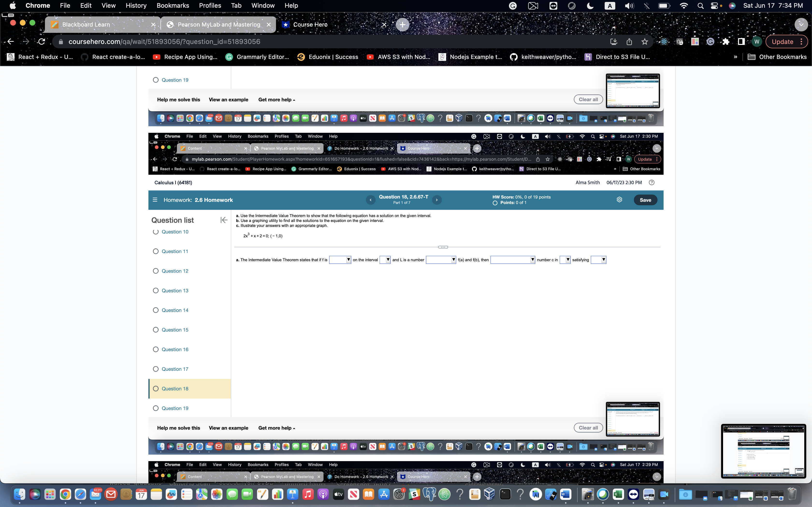The width and height of the screenshot is (812, 507).
Task: Click the Save button
Action: coord(645,199)
